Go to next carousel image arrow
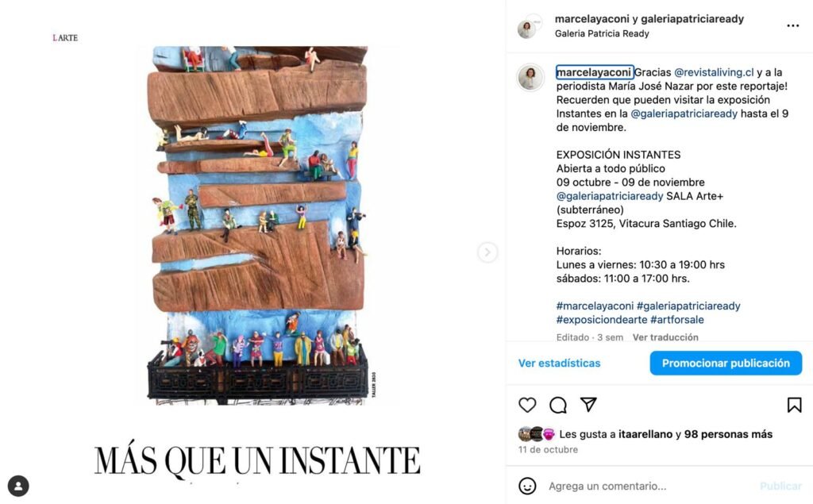The width and height of the screenshot is (813, 504). pyautogui.click(x=487, y=252)
